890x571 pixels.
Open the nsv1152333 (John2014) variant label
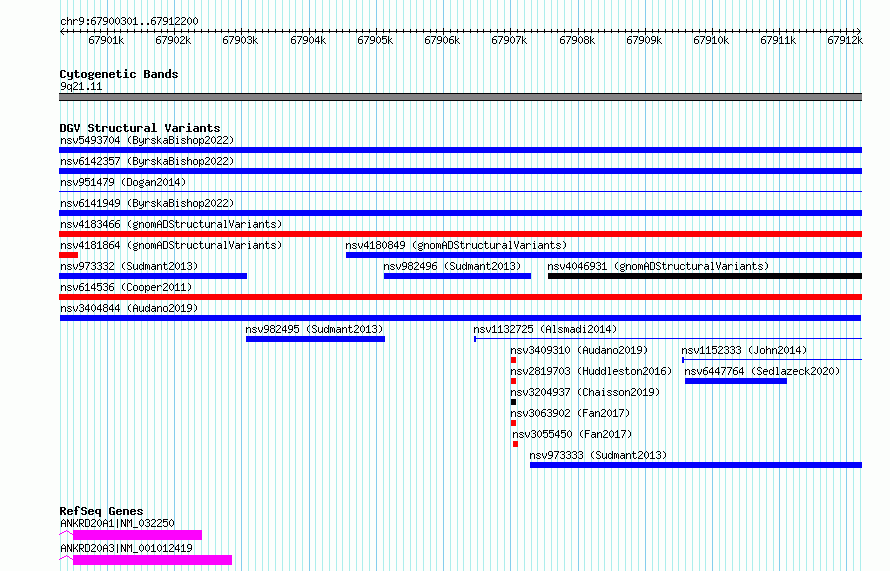744,350
